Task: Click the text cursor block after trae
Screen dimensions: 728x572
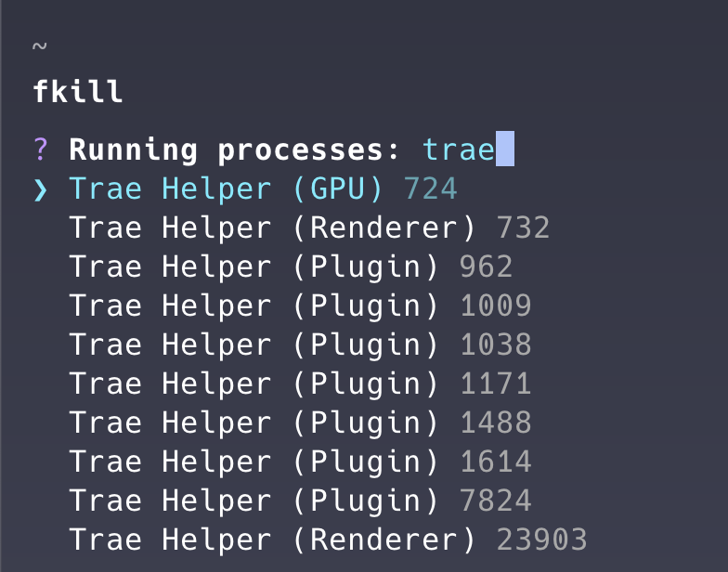Action: (x=505, y=149)
